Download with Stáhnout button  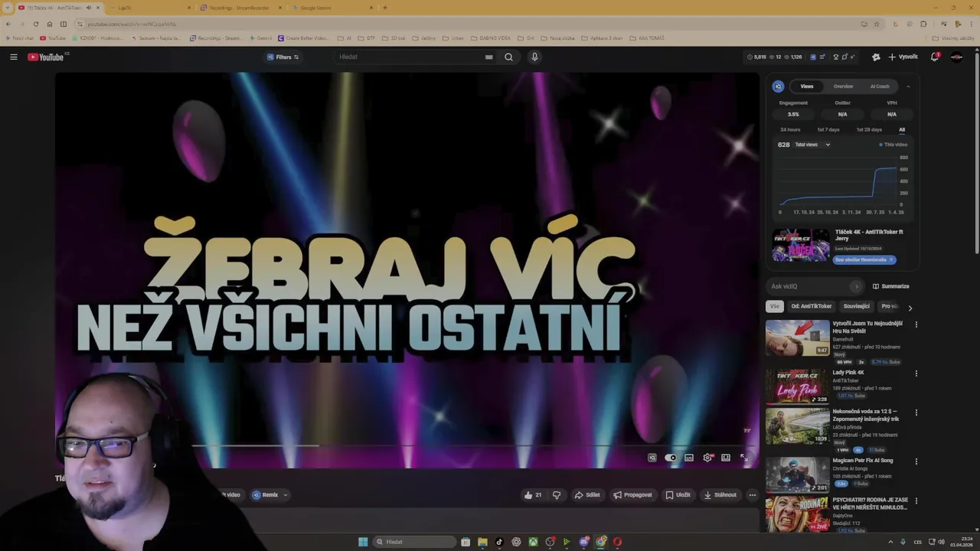(720, 495)
